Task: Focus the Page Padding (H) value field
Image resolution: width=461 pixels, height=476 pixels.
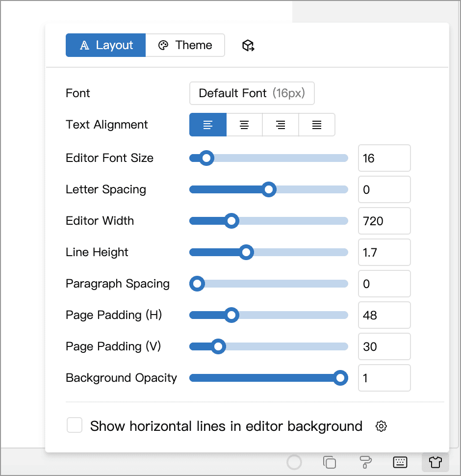Action: 384,315
